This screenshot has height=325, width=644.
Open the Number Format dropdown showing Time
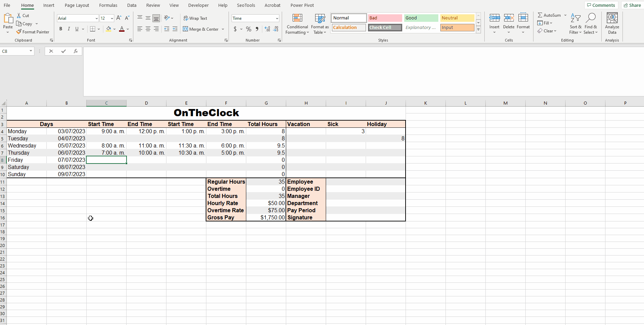coord(255,18)
